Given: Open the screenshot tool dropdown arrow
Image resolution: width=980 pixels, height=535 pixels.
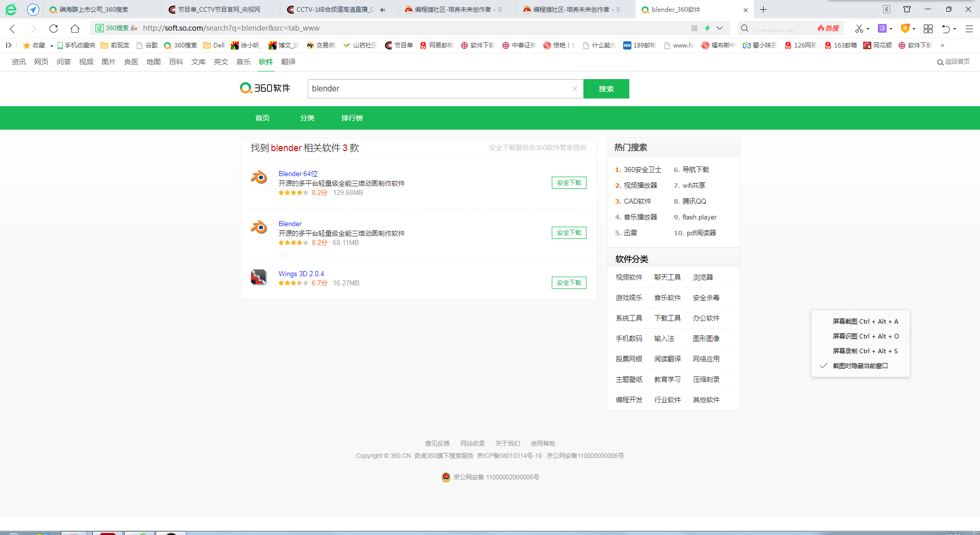Looking at the screenshot, I should click(868, 29).
